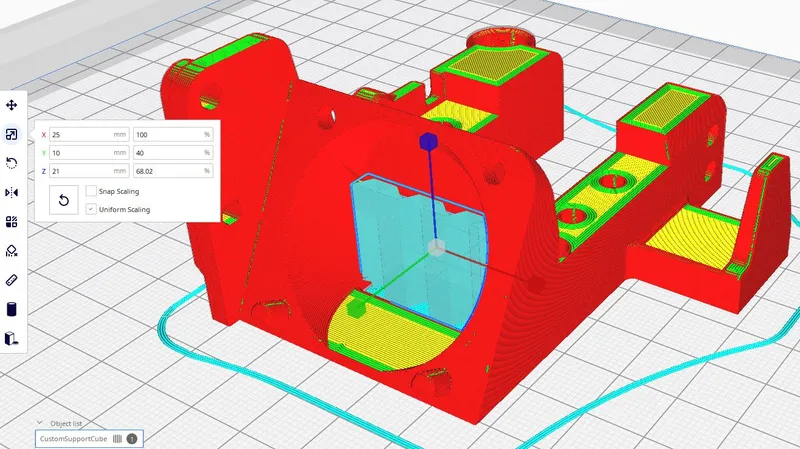This screenshot has height=449, width=800.
Task: Select the Support Blocker tool
Action: coord(12,250)
